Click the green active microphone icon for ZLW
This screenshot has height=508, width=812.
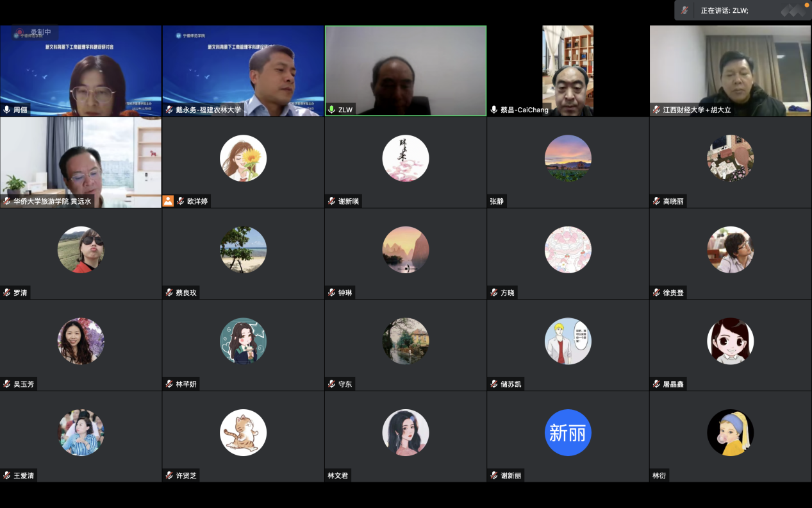(x=331, y=110)
